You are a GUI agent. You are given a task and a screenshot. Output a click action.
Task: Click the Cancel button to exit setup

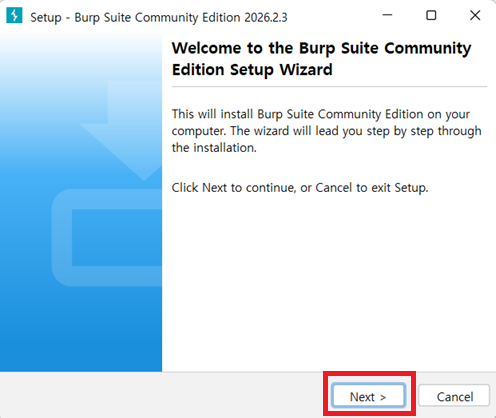pyautogui.click(x=454, y=396)
